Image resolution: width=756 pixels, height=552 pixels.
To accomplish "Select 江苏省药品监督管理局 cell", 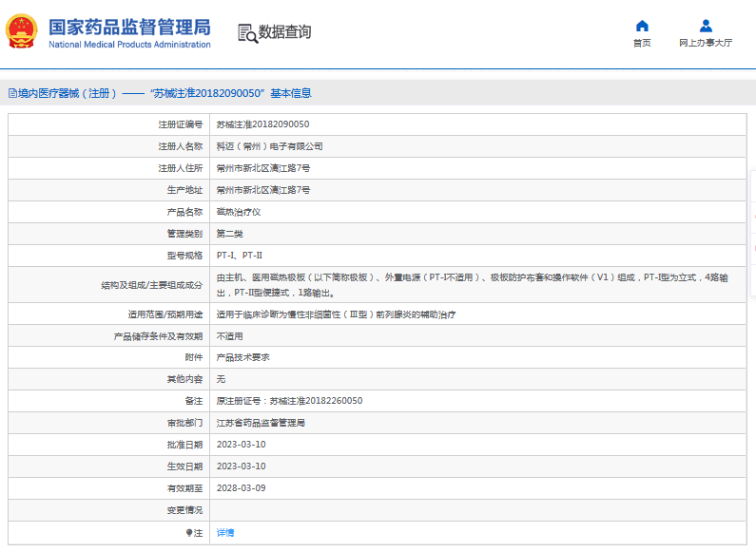I will click(261, 423).
